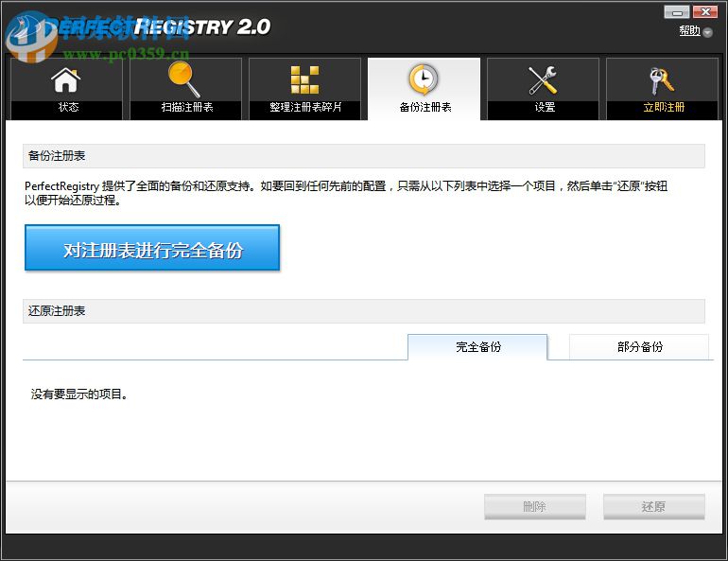
Task: Switch to 整理注册表碎片 tab label
Action: pos(305,107)
